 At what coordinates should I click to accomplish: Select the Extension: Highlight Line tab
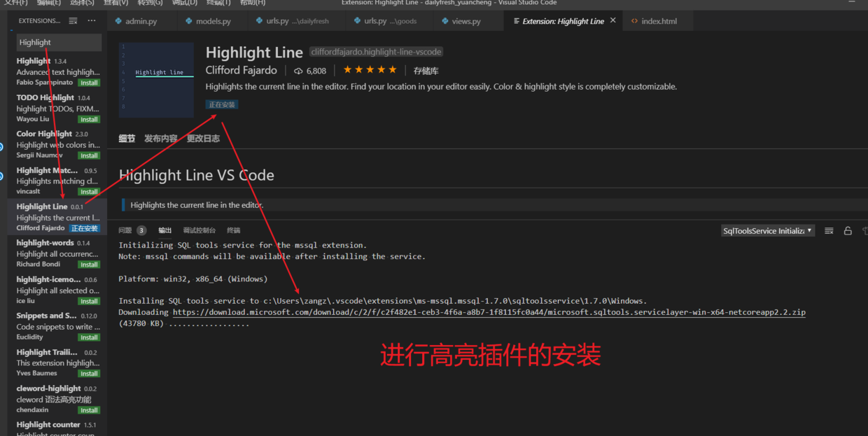coord(563,21)
